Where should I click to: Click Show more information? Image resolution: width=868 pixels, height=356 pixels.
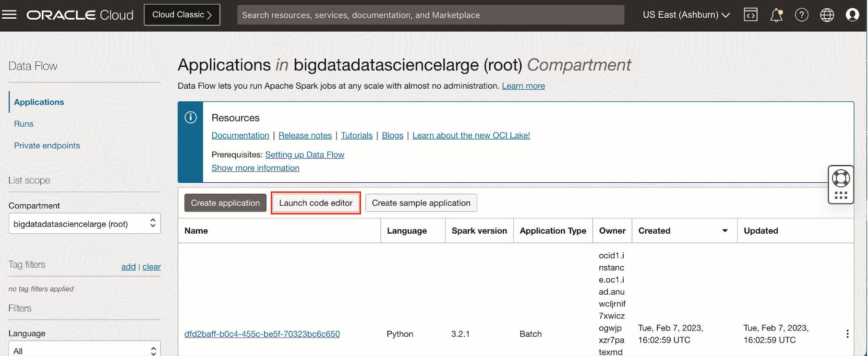pyautogui.click(x=255, y=168)
